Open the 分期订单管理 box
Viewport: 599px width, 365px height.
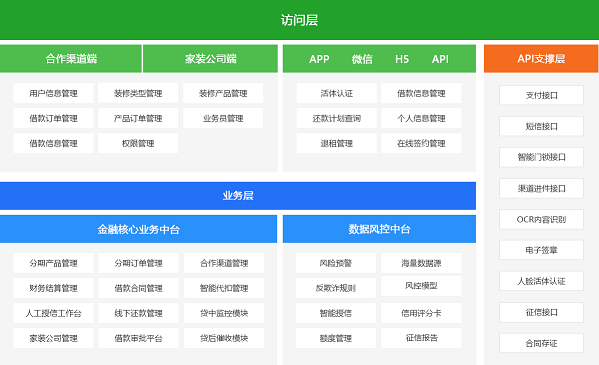138,263
